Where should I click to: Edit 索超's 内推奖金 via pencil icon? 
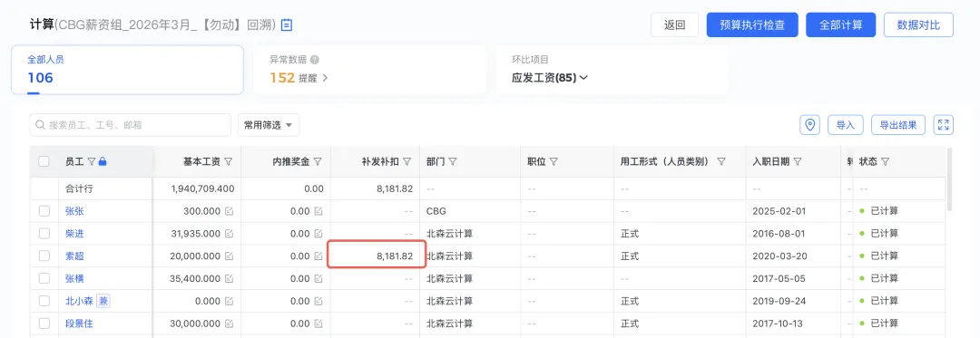pyautogui.click(x=318, y=256)
